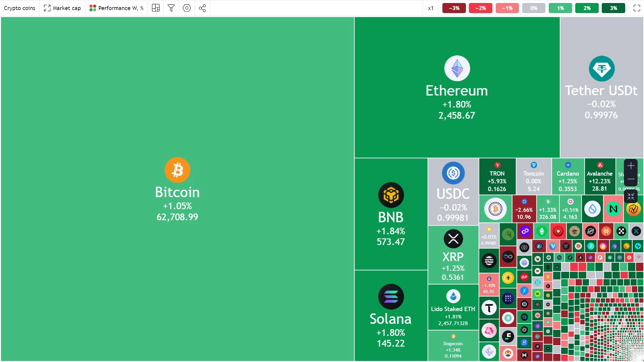Click the share heatmap icon
Image resolution: width=644 pixels, height=362 pixels.
(x=202, y=8)
